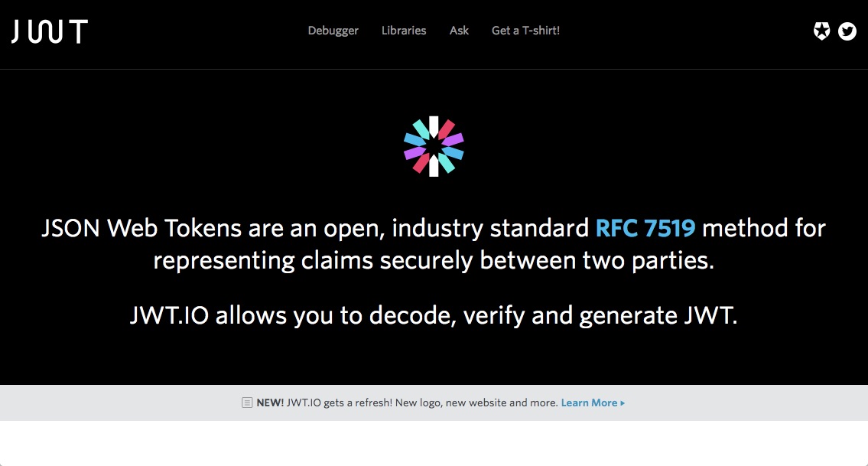Click the Learn More link
Screen dimensions: 868x466
click(589, 402)
